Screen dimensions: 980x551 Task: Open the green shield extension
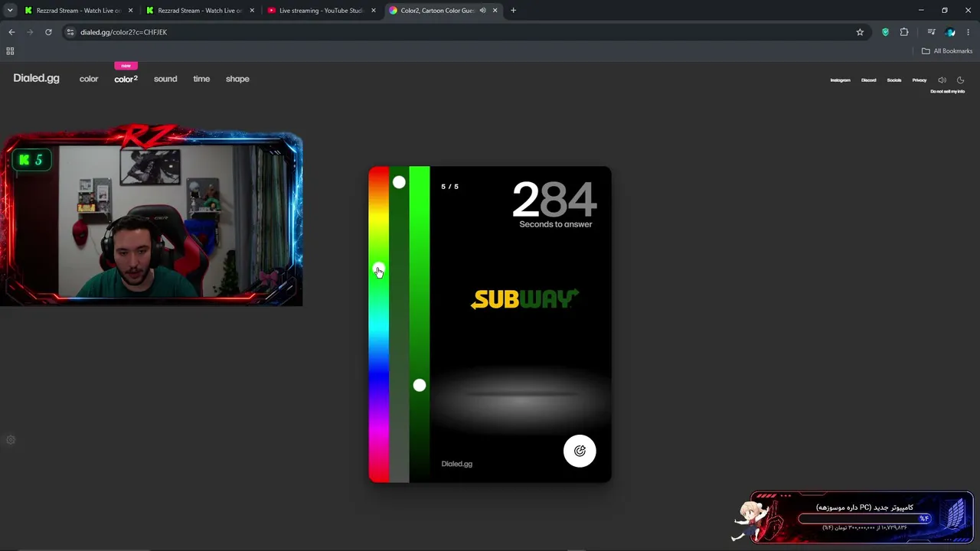coord(886,32)
